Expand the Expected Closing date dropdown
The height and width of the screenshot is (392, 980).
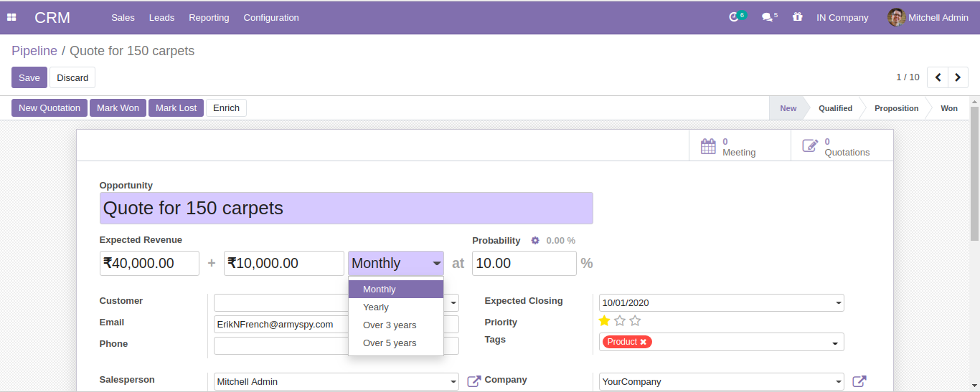click(839, 303)
